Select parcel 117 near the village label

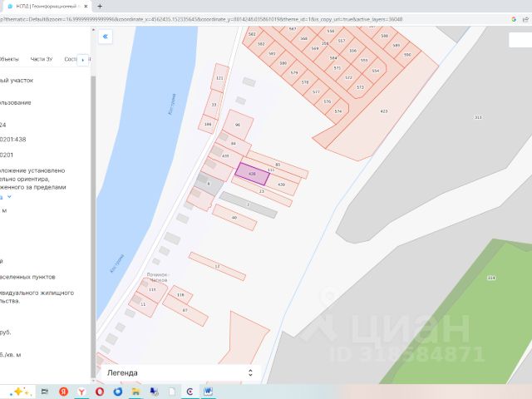coord(152,289)
